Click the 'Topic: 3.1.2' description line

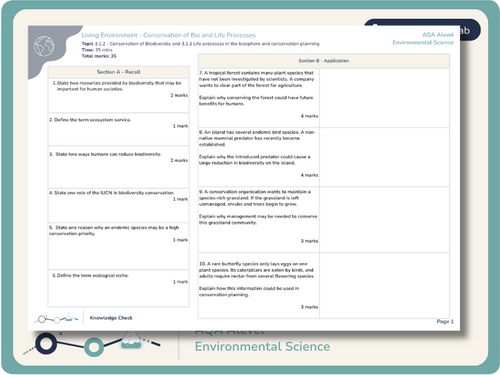pyautogui.click(x=200, y=44)
